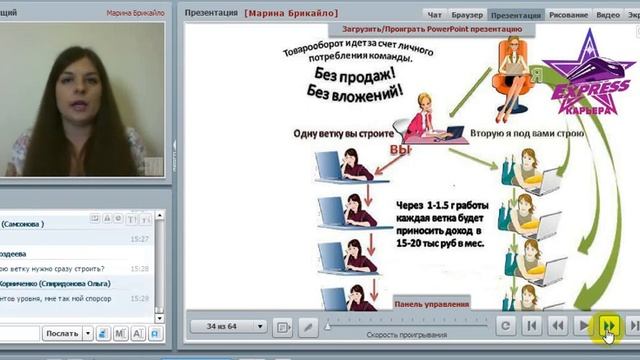Click the chat name ending in Спиридонова Ольга
Screen dimensions: 640x360
point(55,283)
